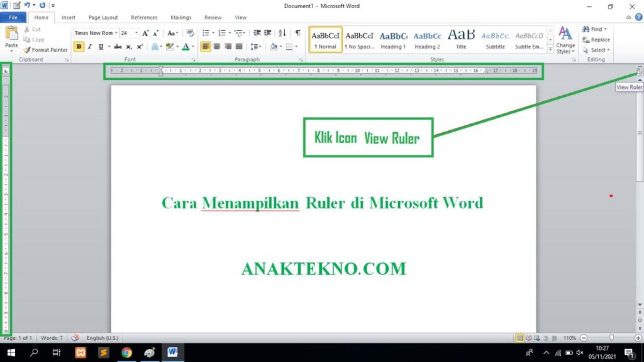
Task: Switch to Web Layout view icon
Action: (537, 338)
